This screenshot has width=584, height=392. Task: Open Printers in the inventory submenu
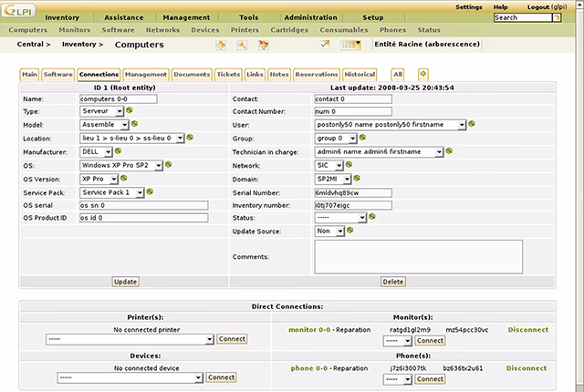pyautogui.click(x=245, y=30)
